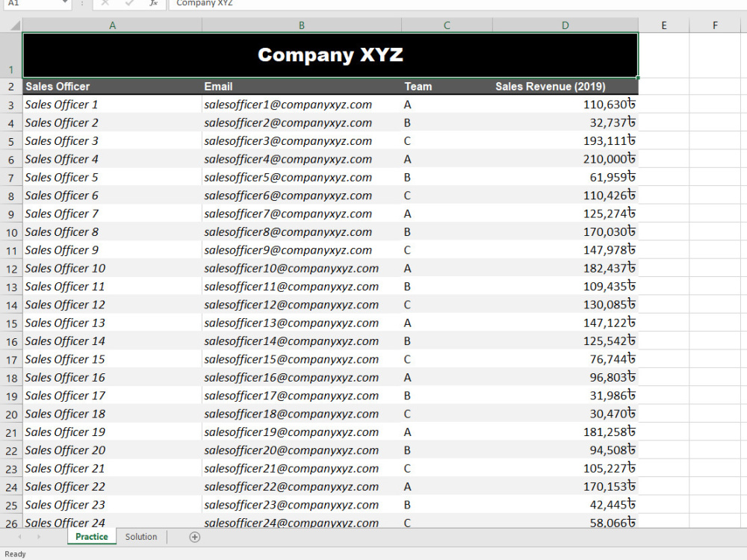
Task: Select revenue cell 181,258
Action: click(565, 432)
